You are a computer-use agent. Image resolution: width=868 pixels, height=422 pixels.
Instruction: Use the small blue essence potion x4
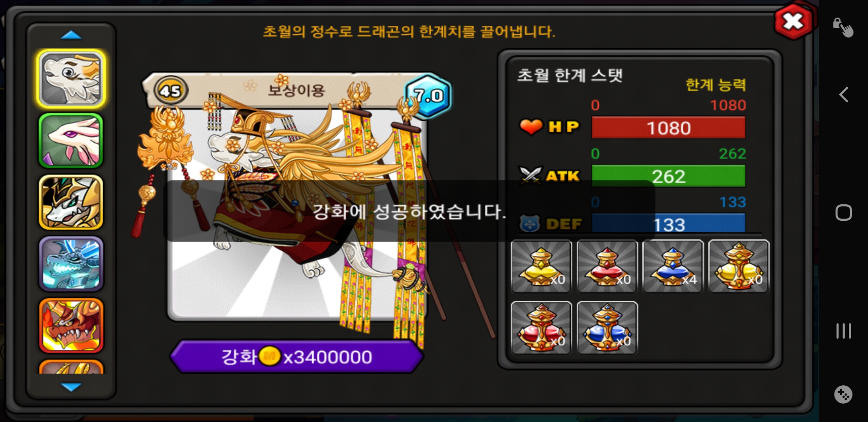point(673,266)
